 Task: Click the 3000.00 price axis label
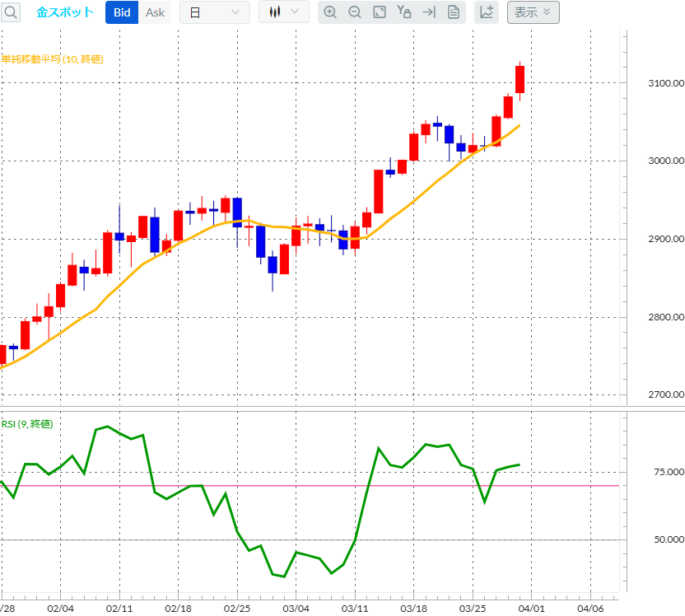pyautogui.click(x=666, y=161)
